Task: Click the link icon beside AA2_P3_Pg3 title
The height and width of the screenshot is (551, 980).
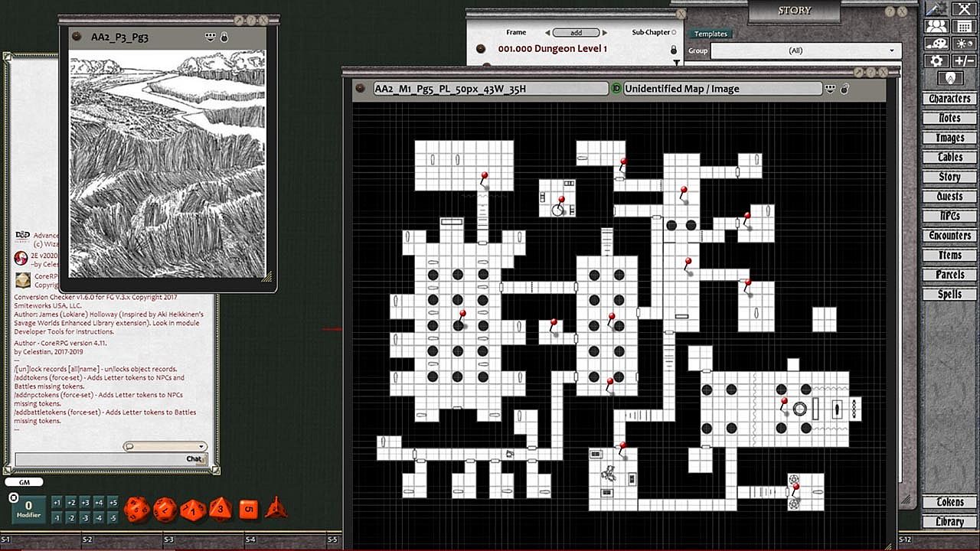Action: (77, 37)
